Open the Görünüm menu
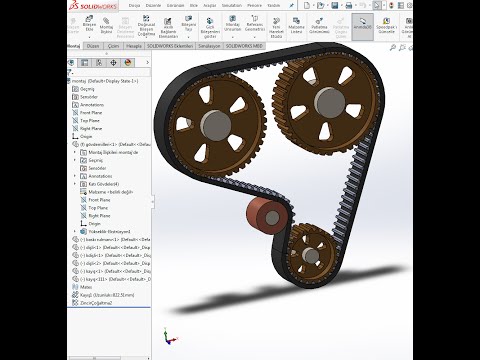Viewport: 480px width, 360px height. pyautogui.click(x=175, y=6)
